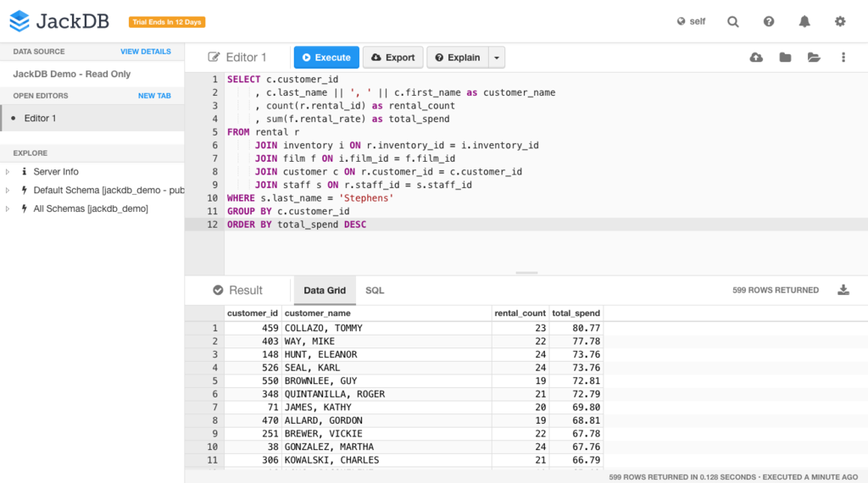Click line 12 ORDER BY clause in editor
Screen dimensions: 868x483
click(297, 225)
